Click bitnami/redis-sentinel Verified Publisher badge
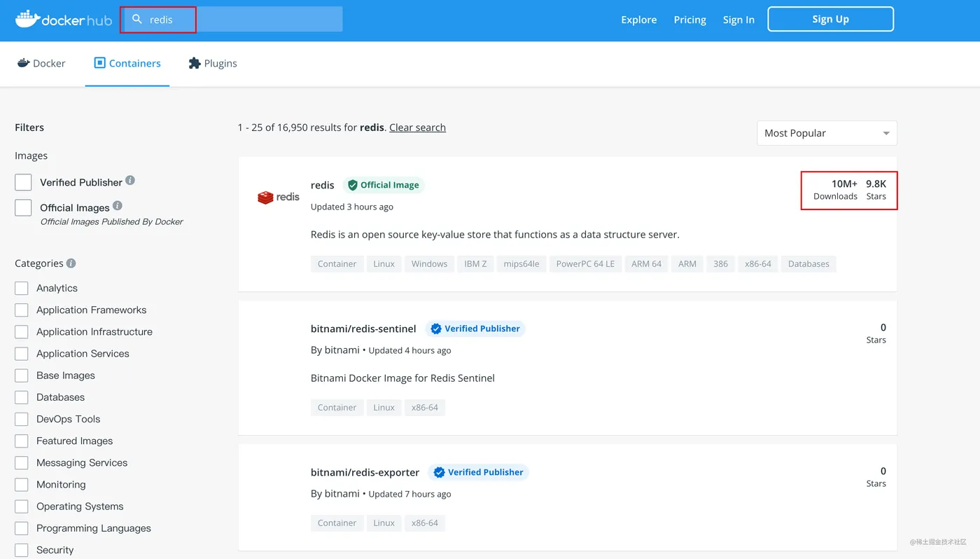Screen dimensions: 980x559 click(475, 329)
